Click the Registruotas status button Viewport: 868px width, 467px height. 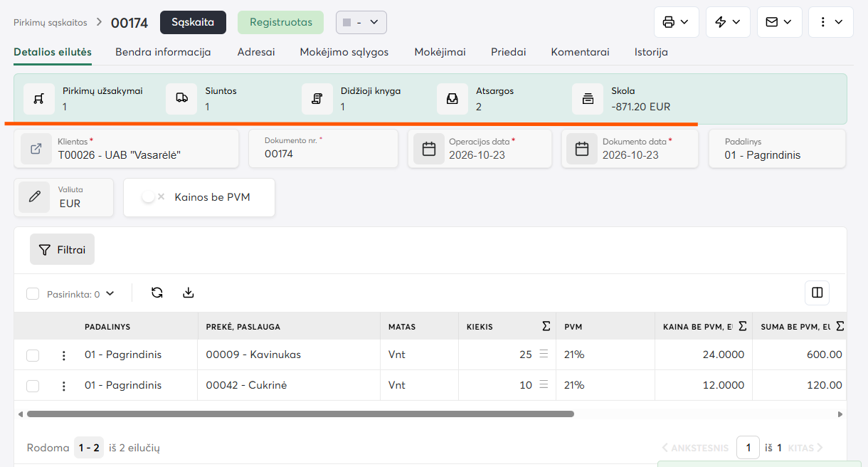pos(280,22)
